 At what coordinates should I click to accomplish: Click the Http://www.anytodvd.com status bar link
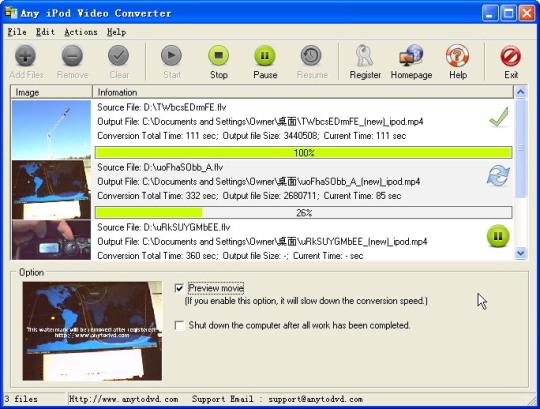point(123,399)
